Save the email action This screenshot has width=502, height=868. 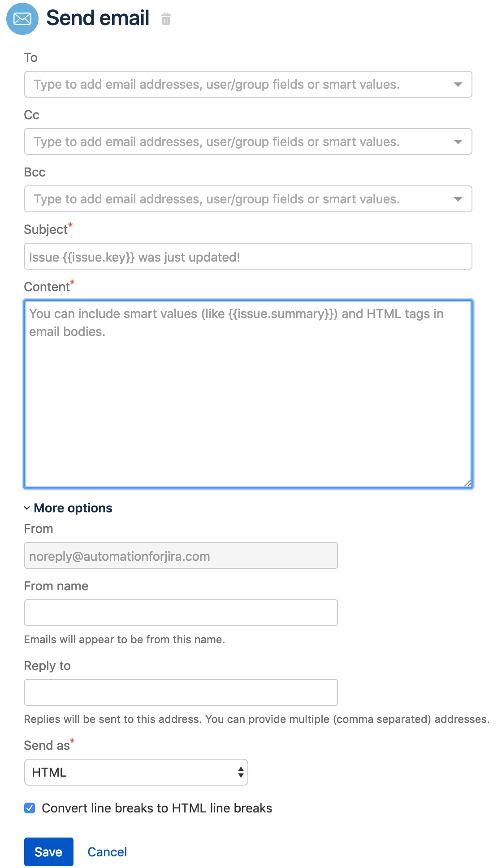coord(48,851)
